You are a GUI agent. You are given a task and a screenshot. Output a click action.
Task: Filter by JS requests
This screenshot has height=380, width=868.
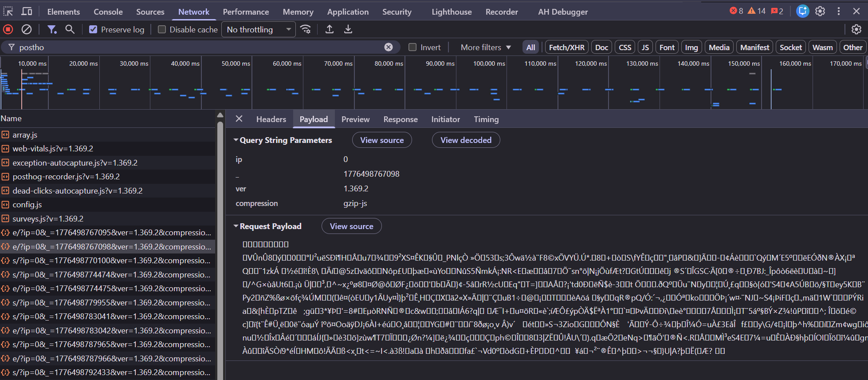(x=645, y=47)
